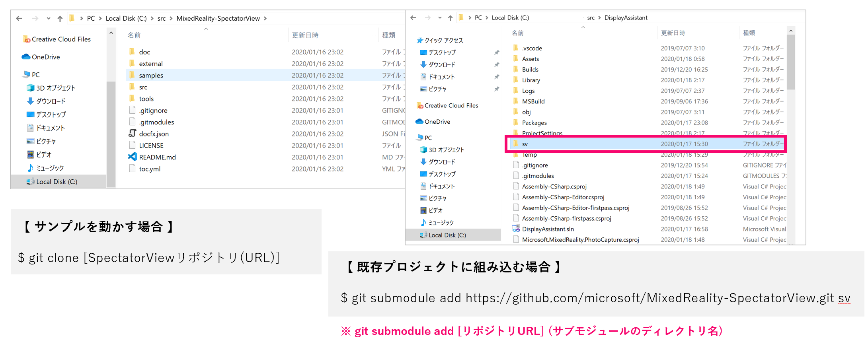
Task: Unpin ピクチャ pin icon in Quick access
Action: (x=497, y=89)
